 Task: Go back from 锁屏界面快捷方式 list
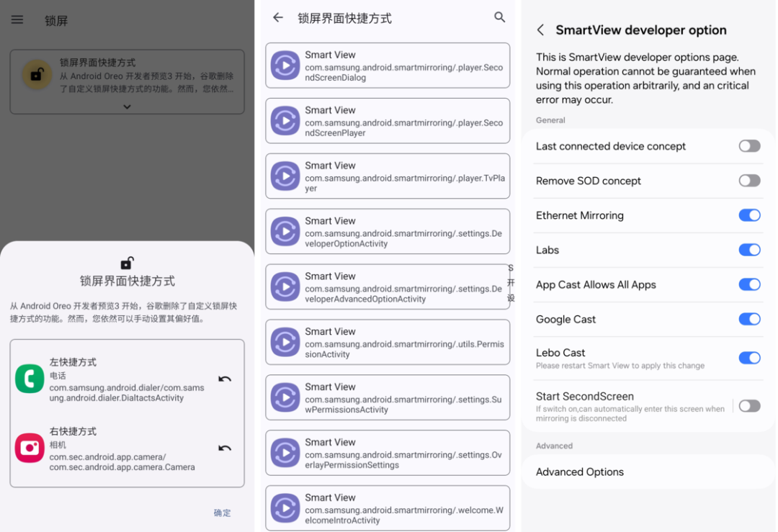(278, 18)
